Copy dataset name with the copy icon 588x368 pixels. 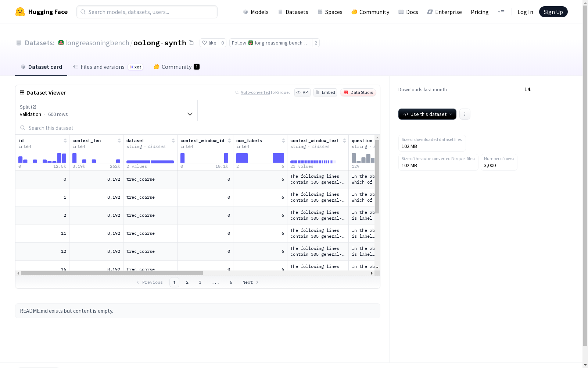coord(191,43)
